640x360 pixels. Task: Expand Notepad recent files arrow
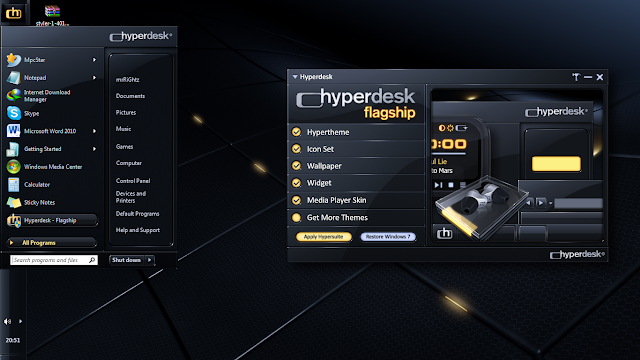(x=94, y=78)
